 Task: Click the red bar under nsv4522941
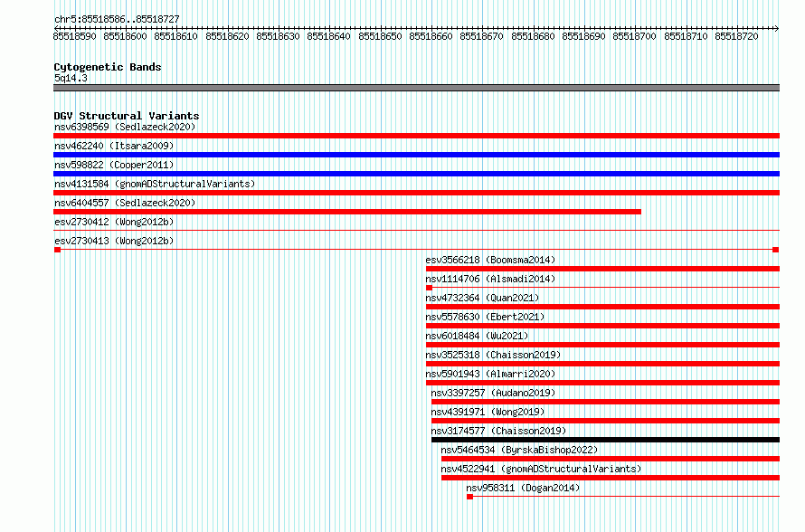click(611, 478)
